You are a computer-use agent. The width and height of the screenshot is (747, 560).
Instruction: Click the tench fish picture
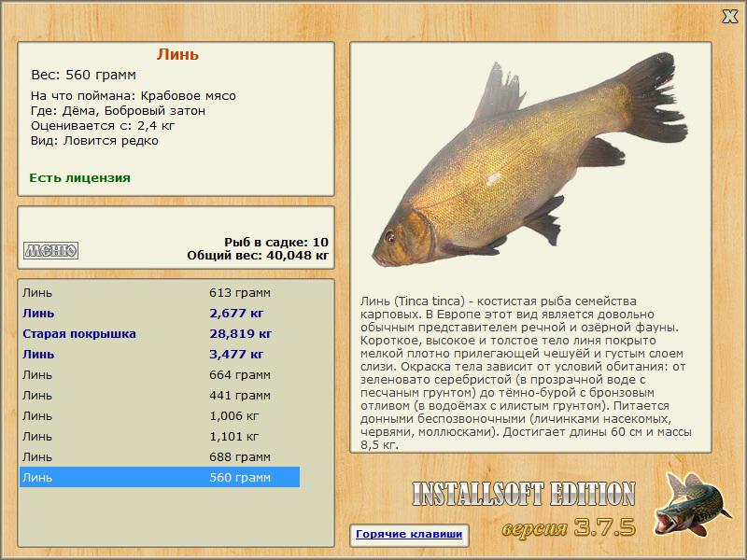point(530,161)
